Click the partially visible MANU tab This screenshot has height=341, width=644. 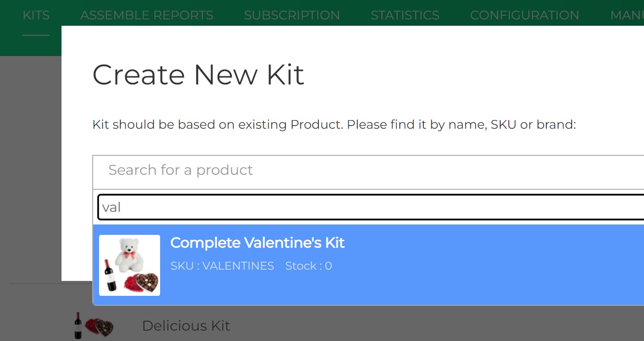pos(627,15)
